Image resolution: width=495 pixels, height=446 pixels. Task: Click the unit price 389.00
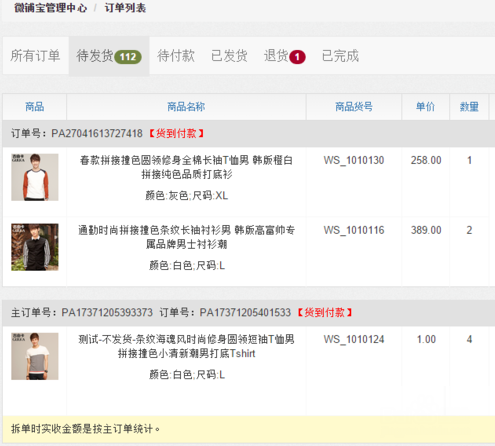pyautogui.click(x=426, y=230)
